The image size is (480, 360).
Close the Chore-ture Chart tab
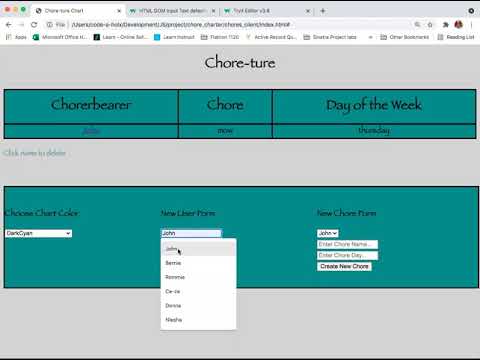click(119, 11)
